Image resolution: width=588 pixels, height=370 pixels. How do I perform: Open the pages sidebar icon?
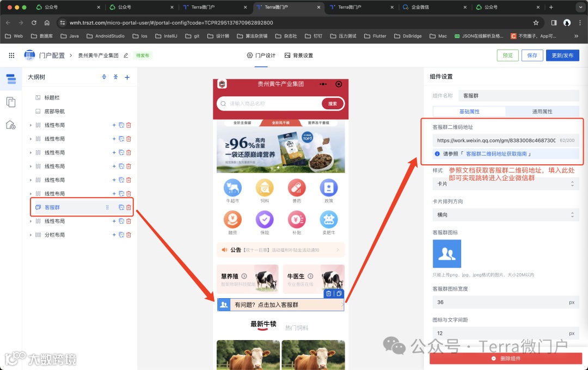click(x=11, y=102)
